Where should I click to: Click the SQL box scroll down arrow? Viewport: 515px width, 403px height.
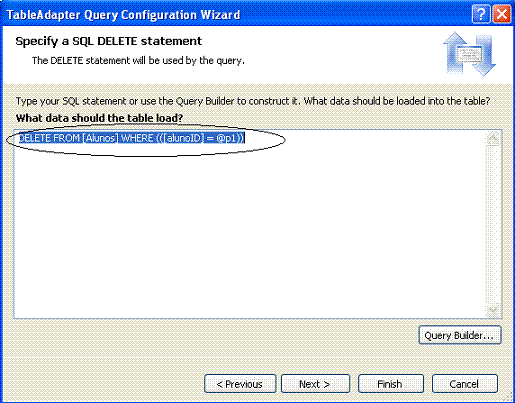(493, 310)
